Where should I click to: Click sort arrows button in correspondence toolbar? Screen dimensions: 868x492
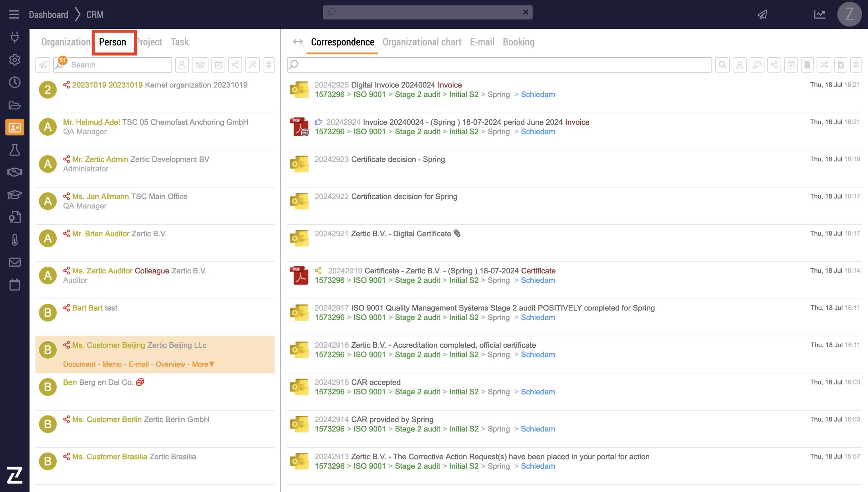[856, 65]
